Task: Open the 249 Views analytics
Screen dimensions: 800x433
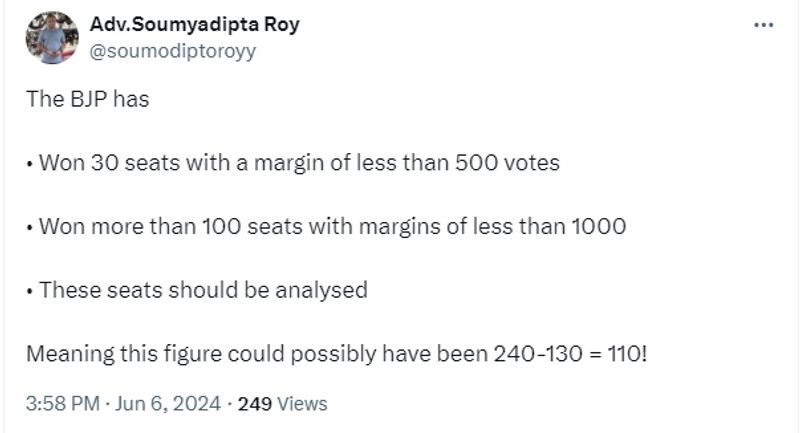Action: (x=283, y=404)
